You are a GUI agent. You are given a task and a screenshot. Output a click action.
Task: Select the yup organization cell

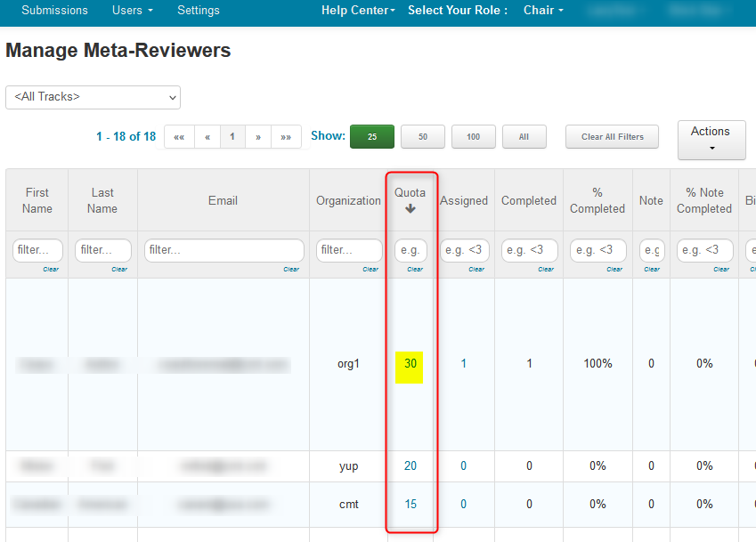point(348,466)
